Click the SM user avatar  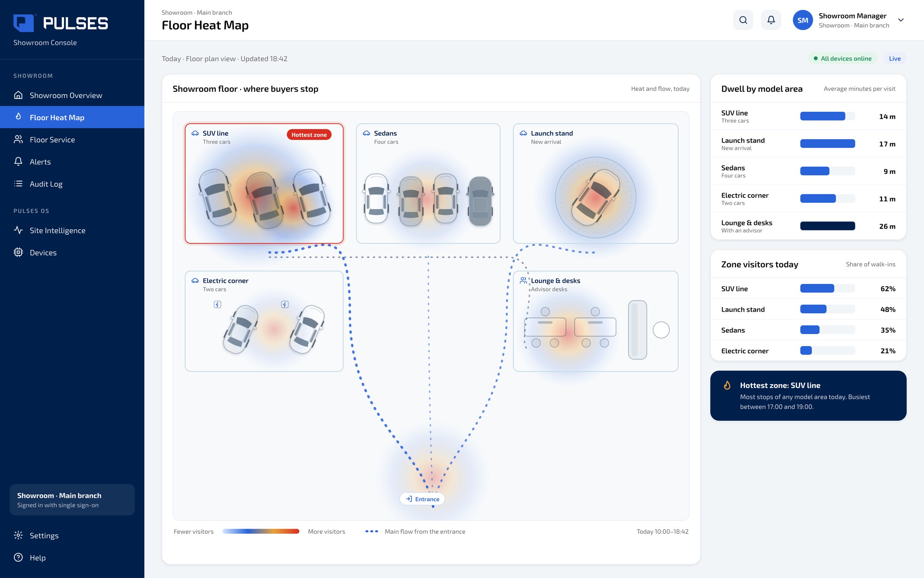pos(802,20)
